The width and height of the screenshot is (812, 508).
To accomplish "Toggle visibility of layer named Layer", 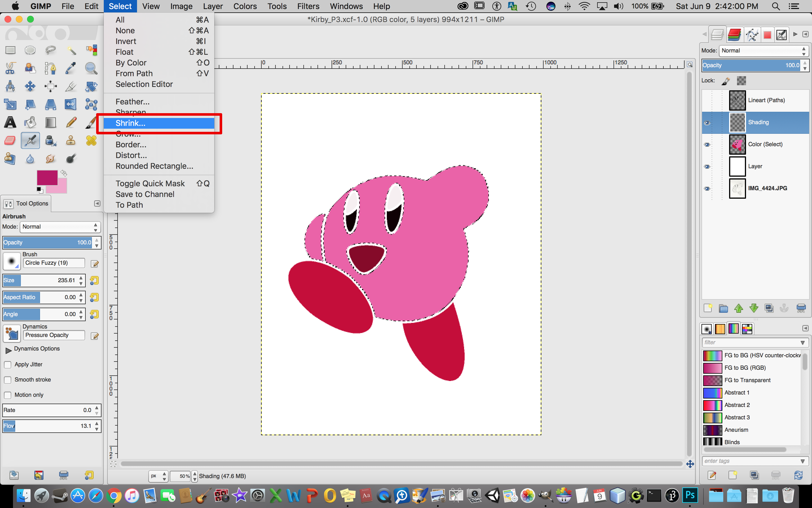I will pyautogui.click(x=707, y=167).
